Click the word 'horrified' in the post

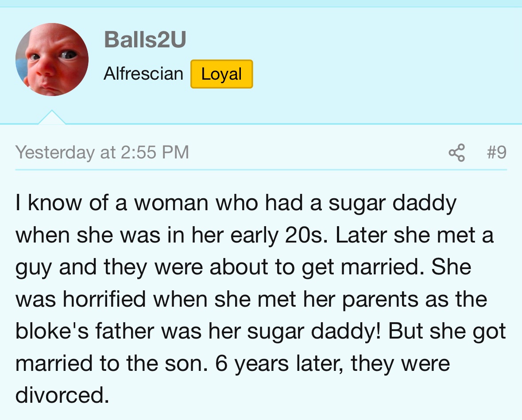[x=104, y=299]
